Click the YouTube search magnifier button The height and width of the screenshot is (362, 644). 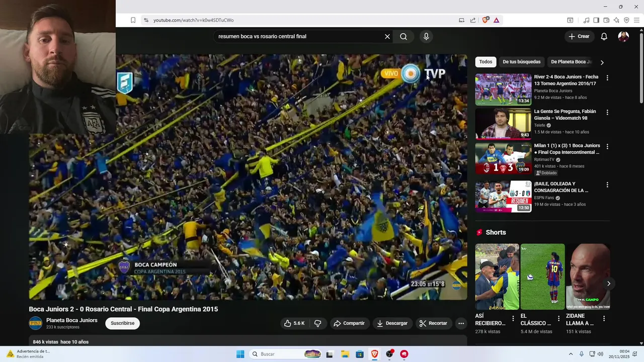(404, 36)
